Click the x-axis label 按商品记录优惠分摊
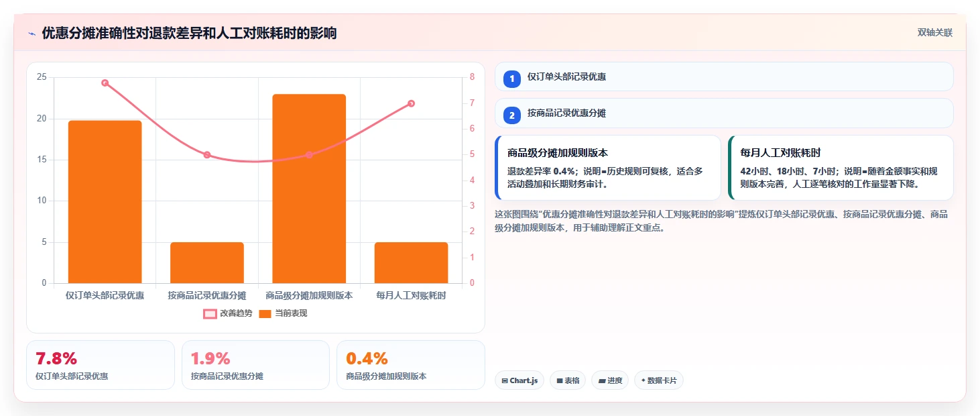Screen dimensions: 980x416 (x=207, y=295)
